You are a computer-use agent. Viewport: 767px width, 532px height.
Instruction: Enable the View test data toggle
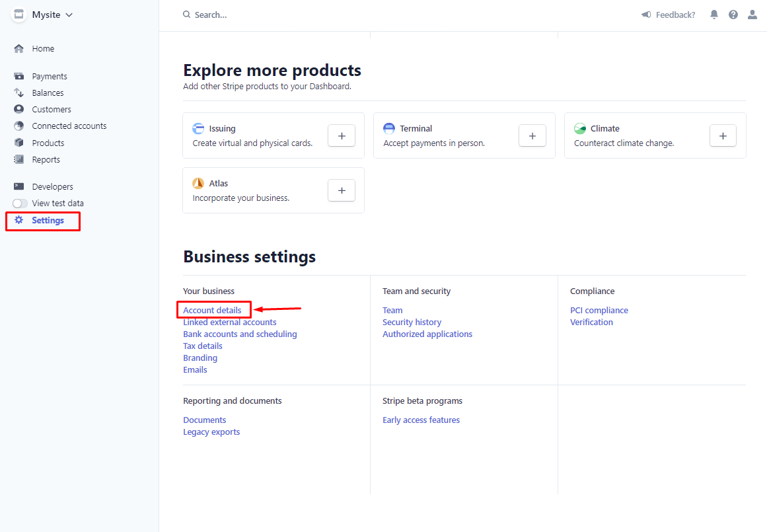coord(20,203)
